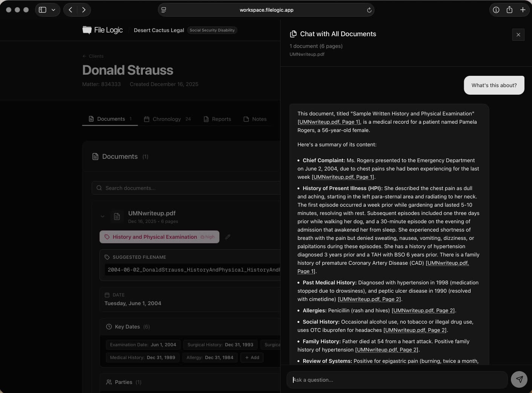Close the Chat with All Documents panel
Screen dimensions: 532x393
pyautogui.click(x=518, y=35)
